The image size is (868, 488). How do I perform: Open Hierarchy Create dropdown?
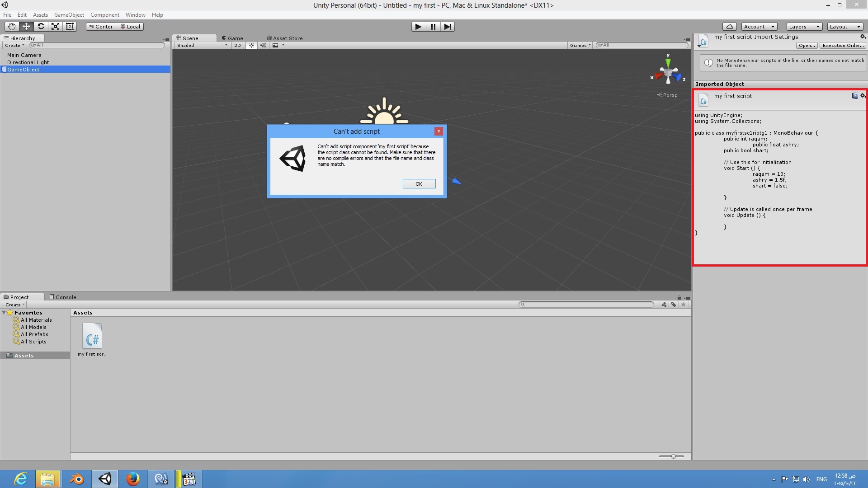[x=14, y=46]
